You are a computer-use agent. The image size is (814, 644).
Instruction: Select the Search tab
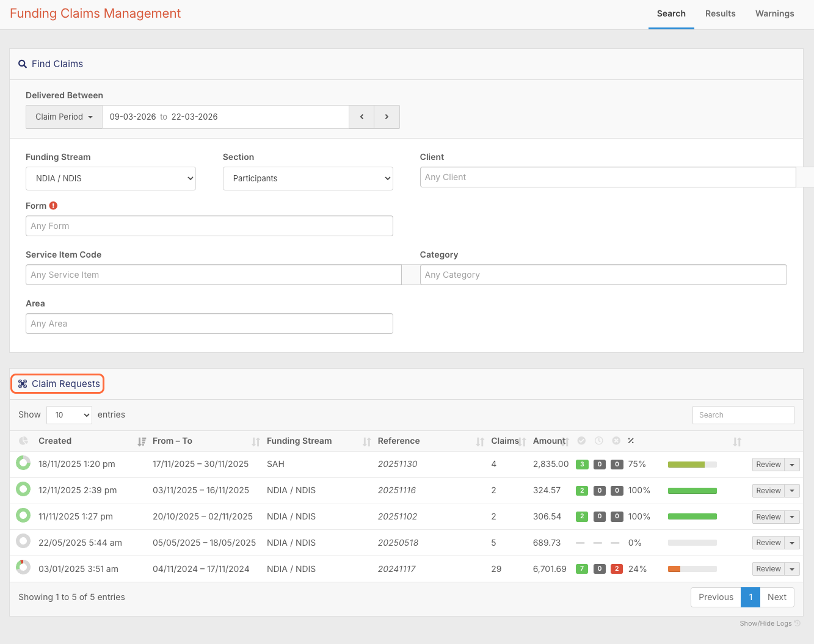(671, 13)
